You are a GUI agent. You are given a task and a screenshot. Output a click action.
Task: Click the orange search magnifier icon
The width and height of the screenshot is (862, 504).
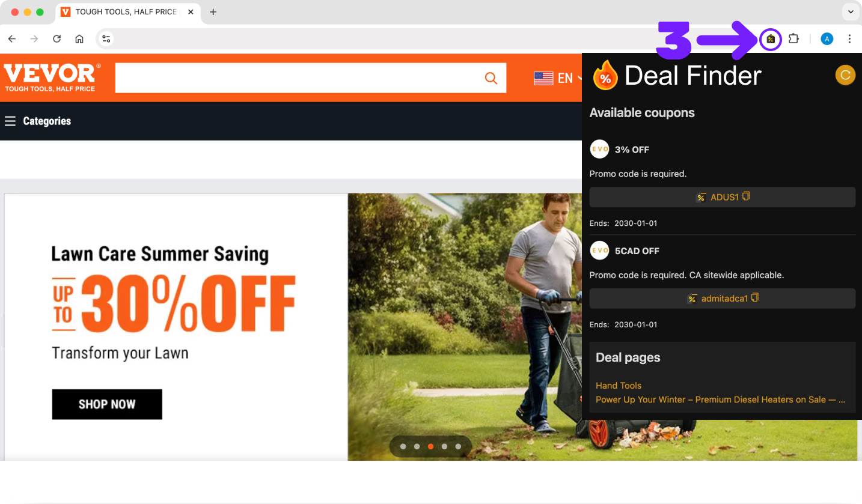(x=491, y=78)
